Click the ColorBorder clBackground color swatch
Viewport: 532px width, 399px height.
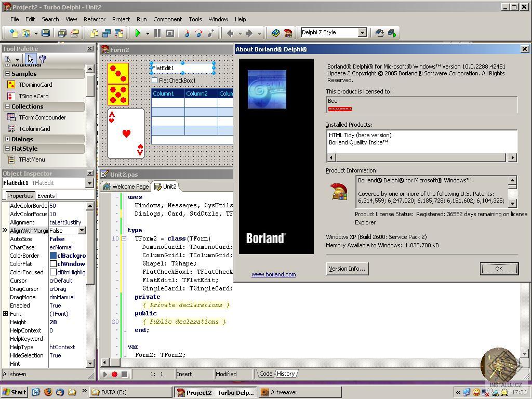[53, 256]
